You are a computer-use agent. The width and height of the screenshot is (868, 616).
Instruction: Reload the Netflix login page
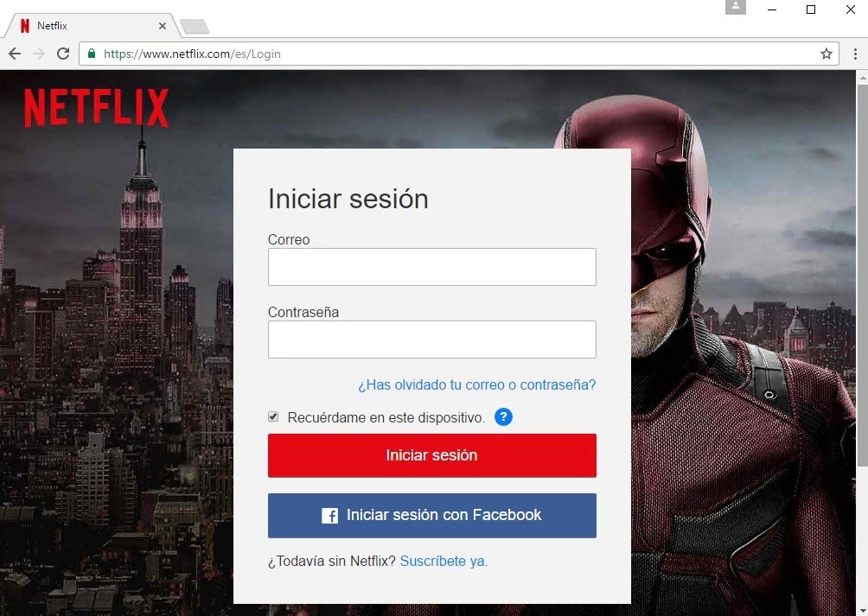(x=63, y=54)
